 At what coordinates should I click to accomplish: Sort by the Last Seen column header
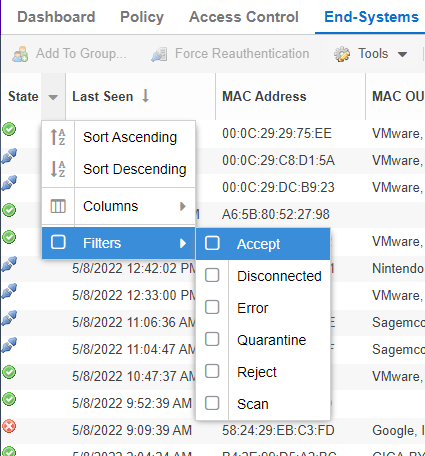[x=103, y=96]
